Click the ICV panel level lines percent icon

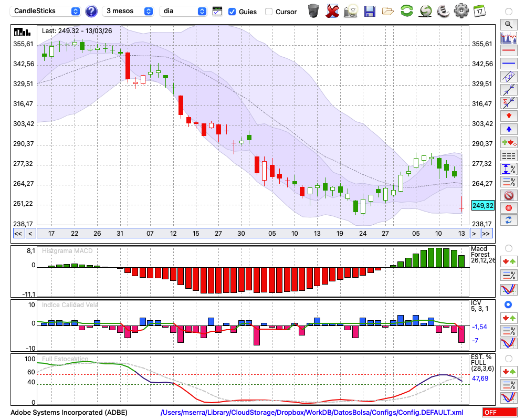click(x=509, y=331)
